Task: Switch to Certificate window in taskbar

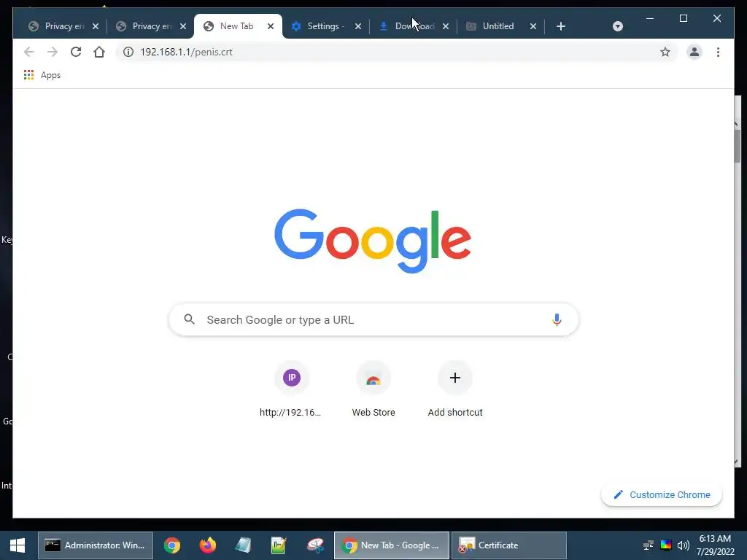Action: click(508, 545)
